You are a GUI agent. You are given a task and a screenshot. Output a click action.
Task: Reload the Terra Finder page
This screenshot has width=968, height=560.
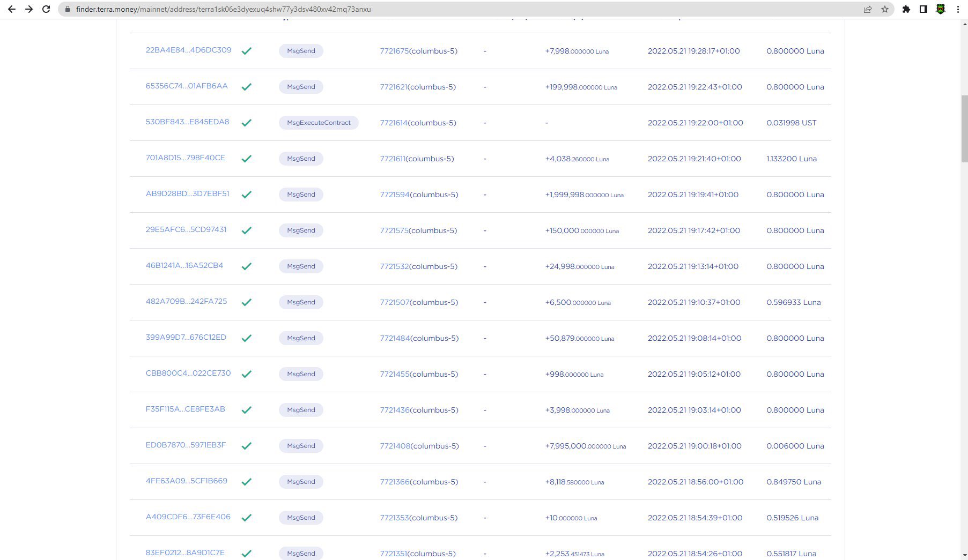click(46, 9)
